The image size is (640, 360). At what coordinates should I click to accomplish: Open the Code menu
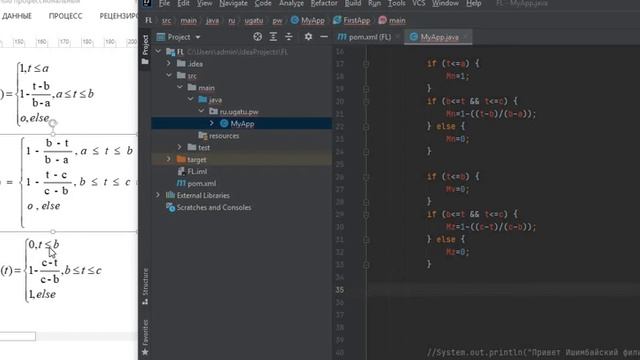pos(263,3)
